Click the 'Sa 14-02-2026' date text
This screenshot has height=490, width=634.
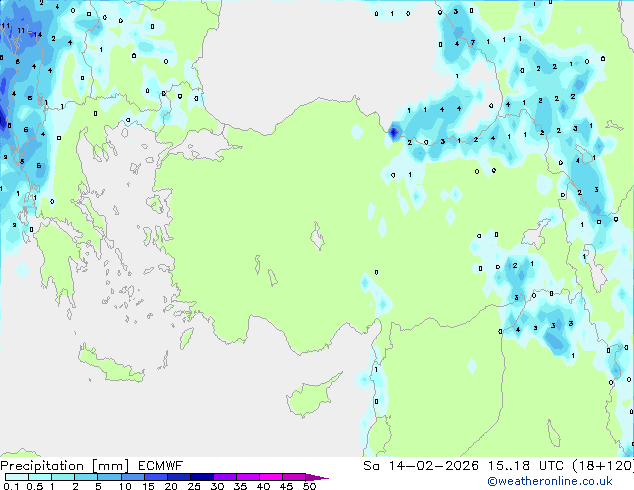[x=421, y=466]
